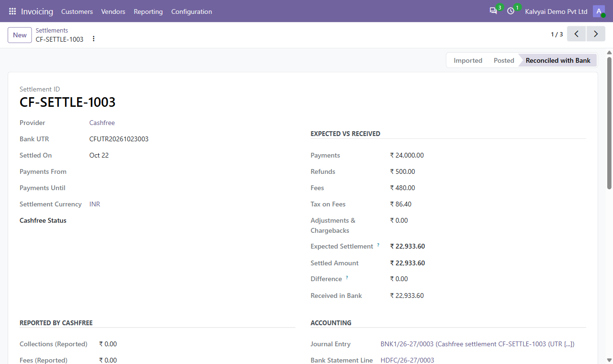Click the Cashfree Status label

[x=43, y=220]
